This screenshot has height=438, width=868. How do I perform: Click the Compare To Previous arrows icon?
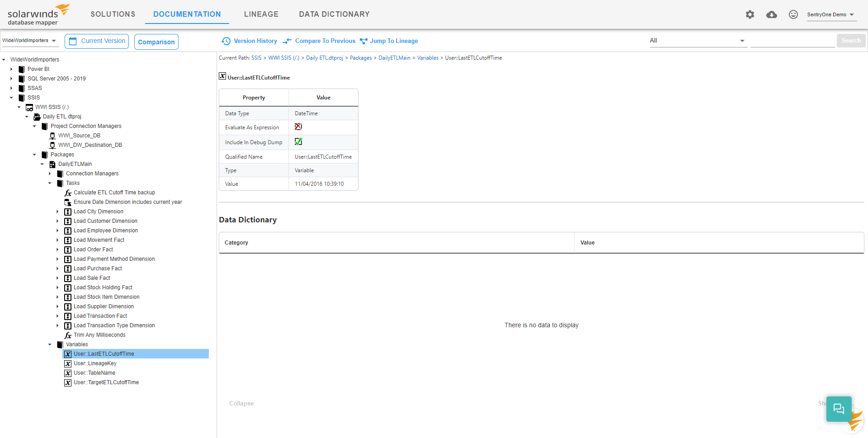287,41
